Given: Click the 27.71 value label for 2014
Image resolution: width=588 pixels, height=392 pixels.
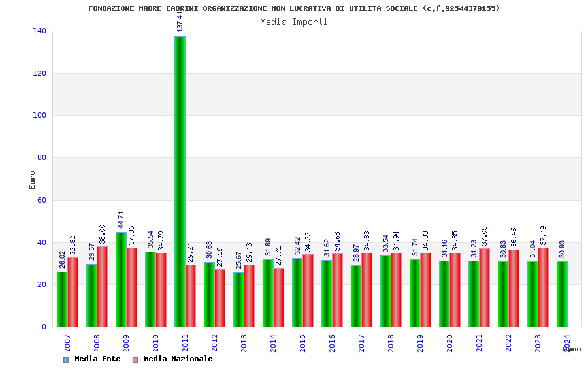Looking at the screenshot, I should point(278,256).
